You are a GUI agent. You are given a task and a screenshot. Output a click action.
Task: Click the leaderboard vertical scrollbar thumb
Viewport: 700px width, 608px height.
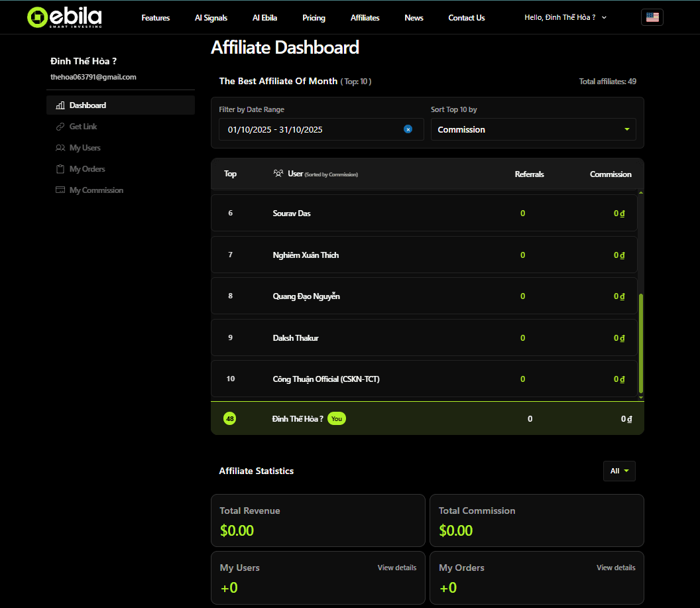[640, 343]
